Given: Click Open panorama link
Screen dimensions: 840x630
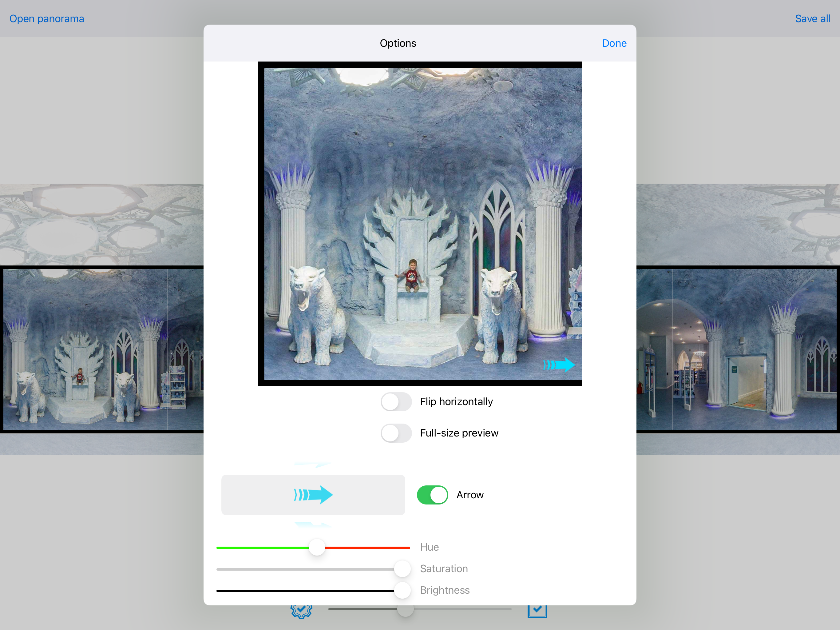Looking at the screenshot, I should coord(47,19).
